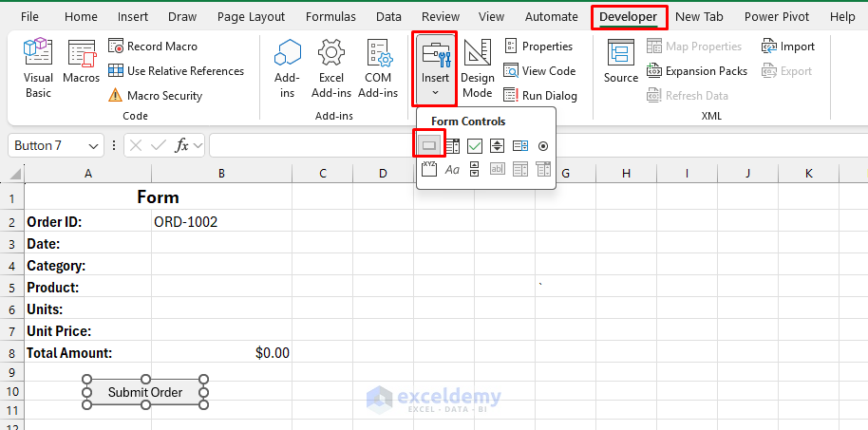Select the Developer tab
868x430 pixels.
pos(629,17)
